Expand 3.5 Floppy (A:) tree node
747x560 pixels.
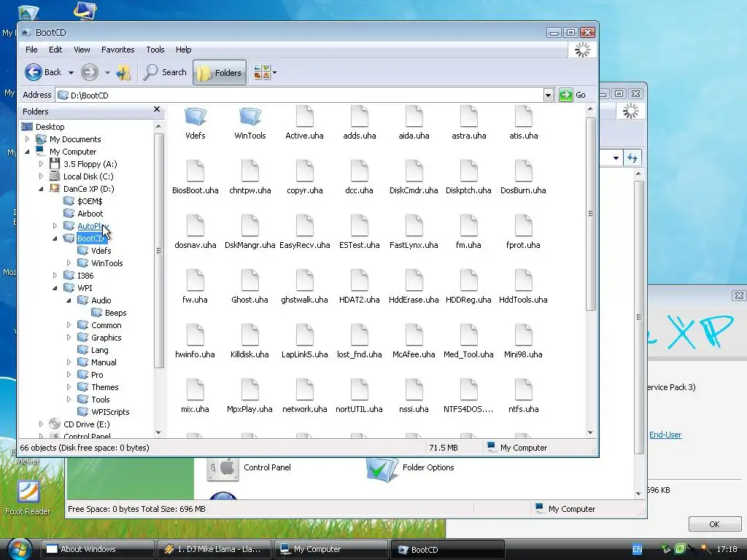click(x=41, y=164)
